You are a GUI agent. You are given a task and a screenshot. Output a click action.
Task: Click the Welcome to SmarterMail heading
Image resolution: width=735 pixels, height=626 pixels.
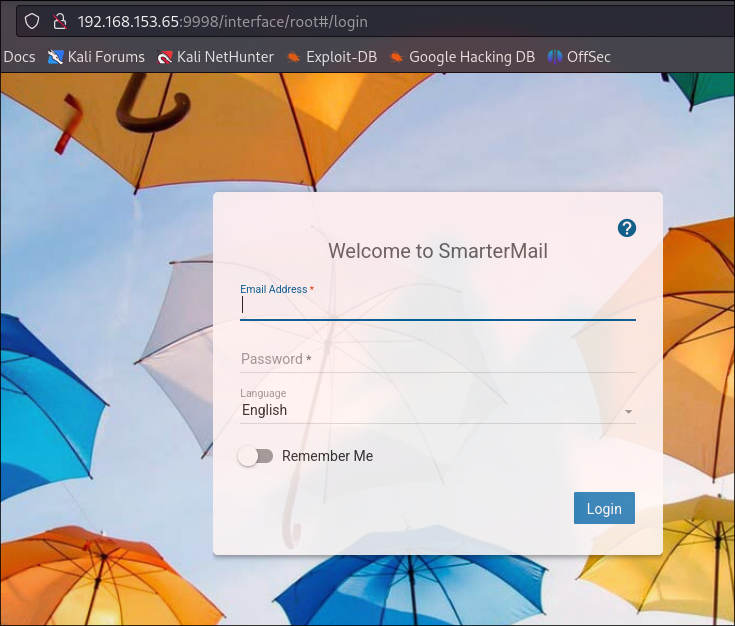click(438, 251)
